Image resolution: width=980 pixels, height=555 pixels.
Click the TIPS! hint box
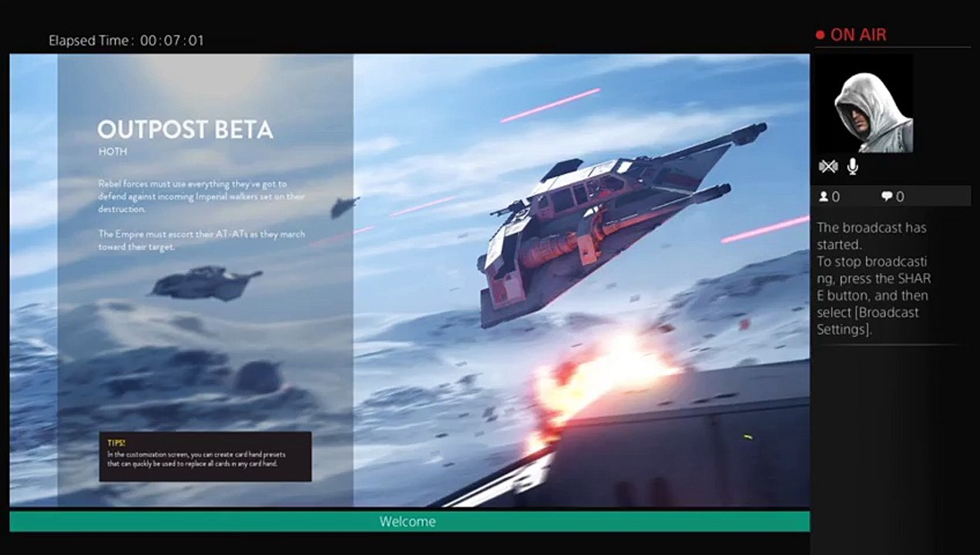(205, 456)
